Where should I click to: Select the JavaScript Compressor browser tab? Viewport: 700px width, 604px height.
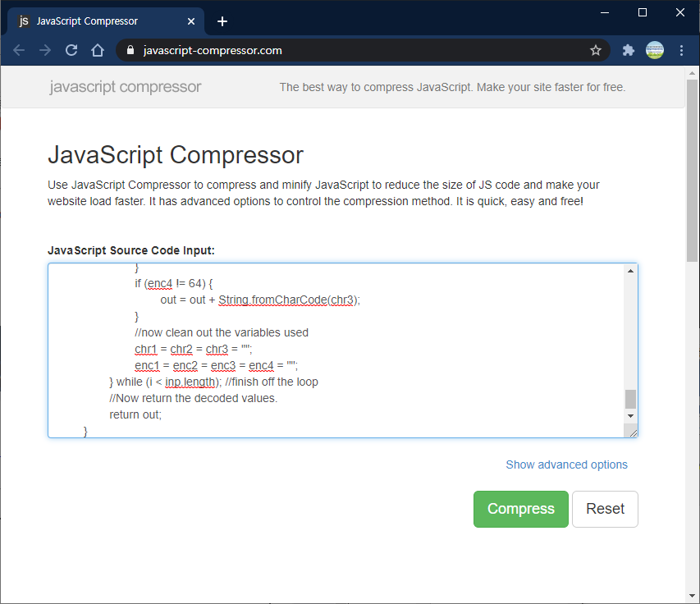pyautogui.click(x=106, y=21)
